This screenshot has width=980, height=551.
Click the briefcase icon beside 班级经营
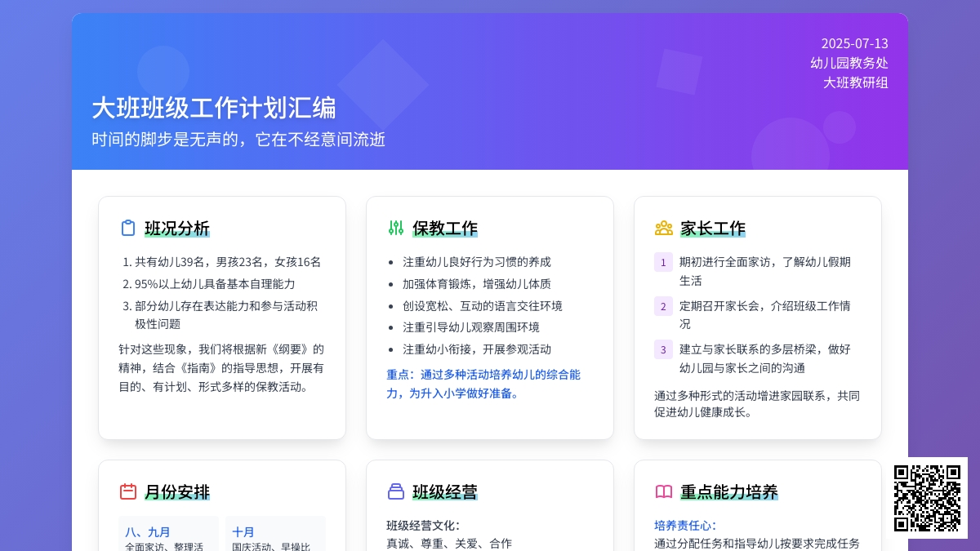[x=396, y=491]
